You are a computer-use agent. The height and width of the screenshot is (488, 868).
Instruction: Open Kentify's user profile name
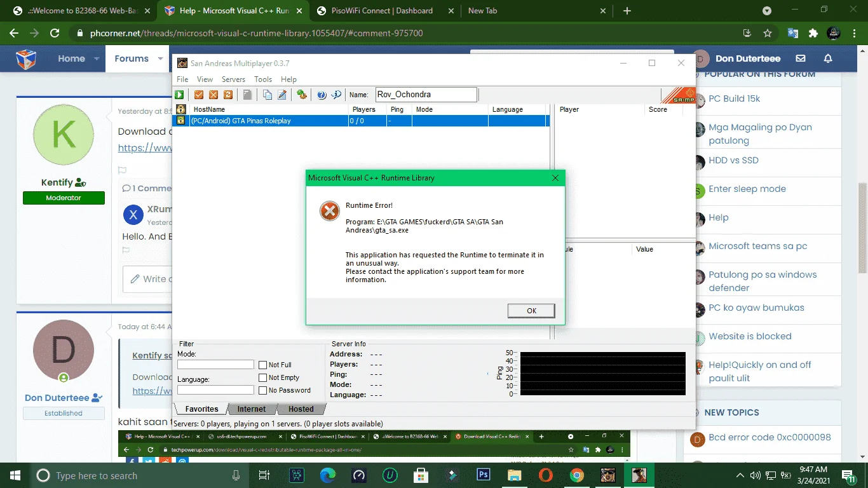tap(57, 182)
